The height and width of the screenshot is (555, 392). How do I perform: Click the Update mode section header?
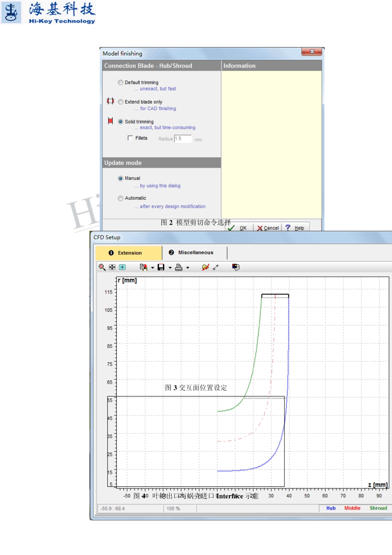(x=162, y=163)
